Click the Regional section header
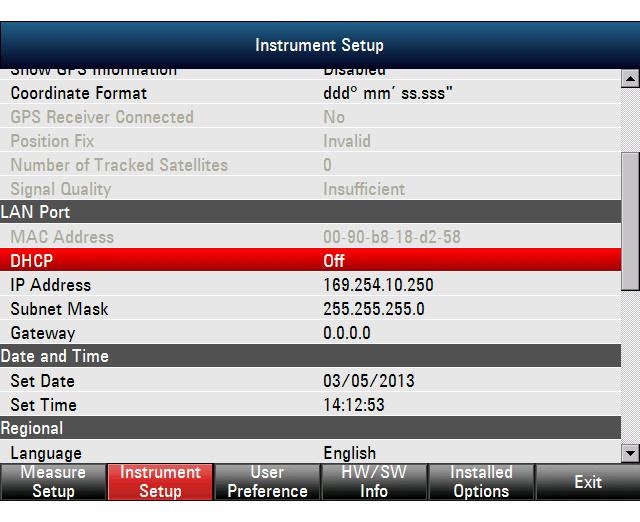640x522 pixels. [x=311, y=428]
